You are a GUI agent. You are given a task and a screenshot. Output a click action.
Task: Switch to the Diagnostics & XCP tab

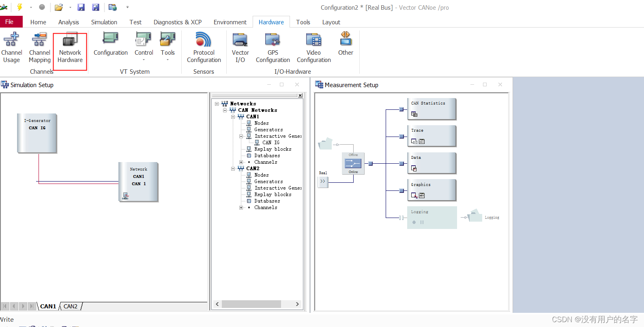178,22
